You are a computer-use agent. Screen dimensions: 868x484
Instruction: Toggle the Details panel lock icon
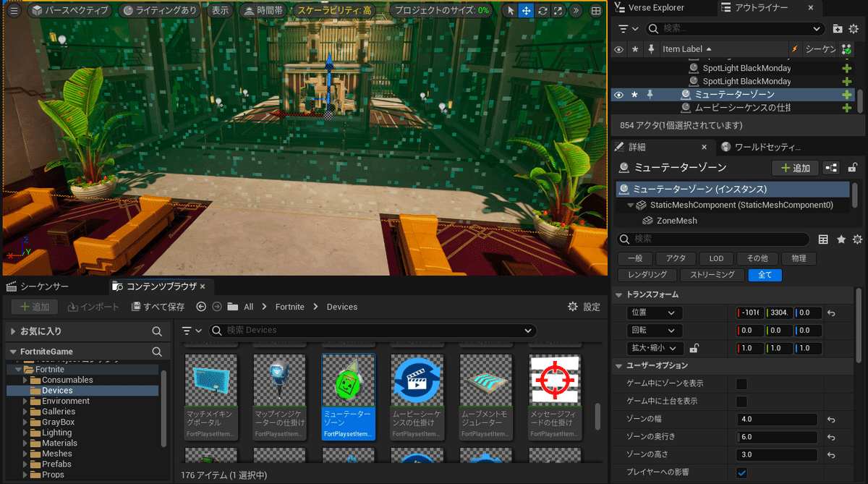(853, 168)
